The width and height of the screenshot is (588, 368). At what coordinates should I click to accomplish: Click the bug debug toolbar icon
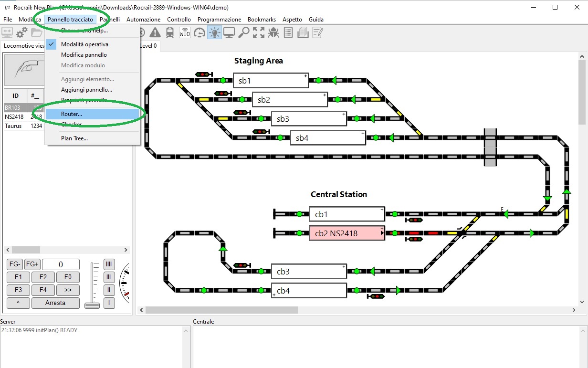[x=273, y=32]
